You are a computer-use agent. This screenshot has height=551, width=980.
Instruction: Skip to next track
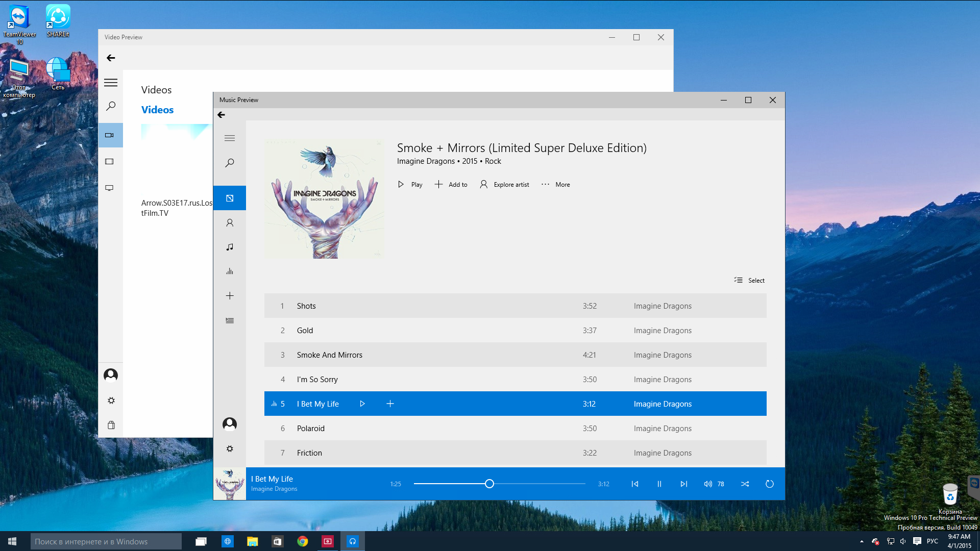[684, 484]
